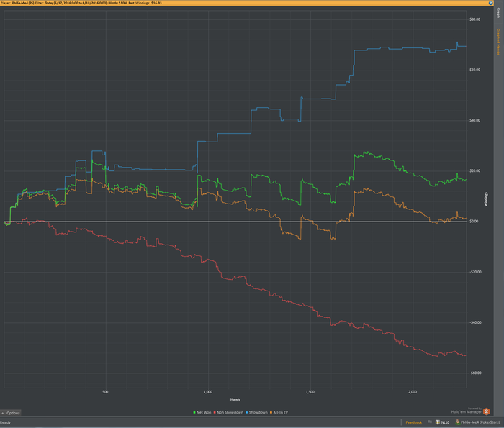The width and height of the screenshot is (504, 428).
Task: Toggle the Showdown legend series
Action: click(x=256, y=413)
